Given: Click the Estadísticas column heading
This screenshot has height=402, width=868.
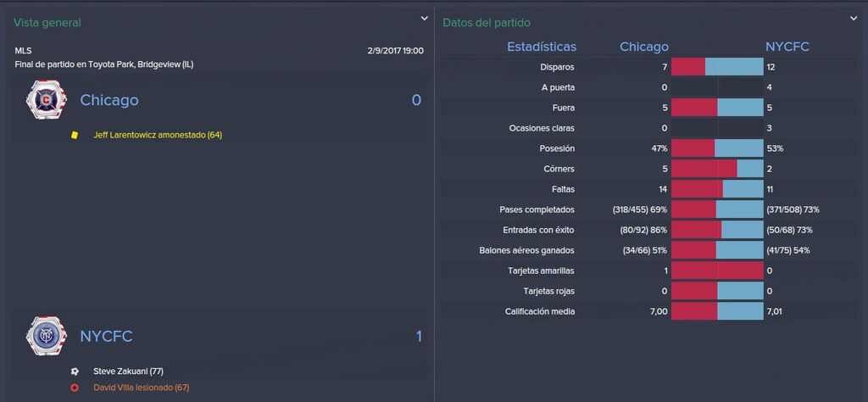Looking at the screenshot, I should [x=542, y=47].
